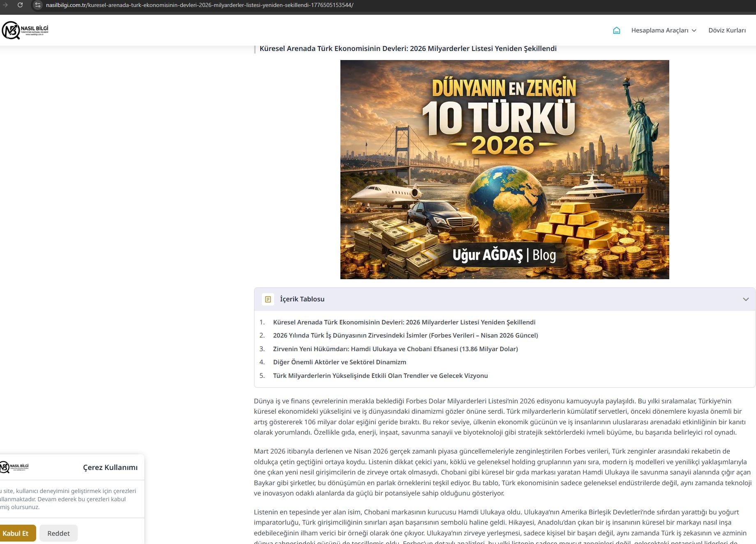This screenshot has width=756, height=544.
Task: Click the article heading above the image
Action: tap(408, 49)
